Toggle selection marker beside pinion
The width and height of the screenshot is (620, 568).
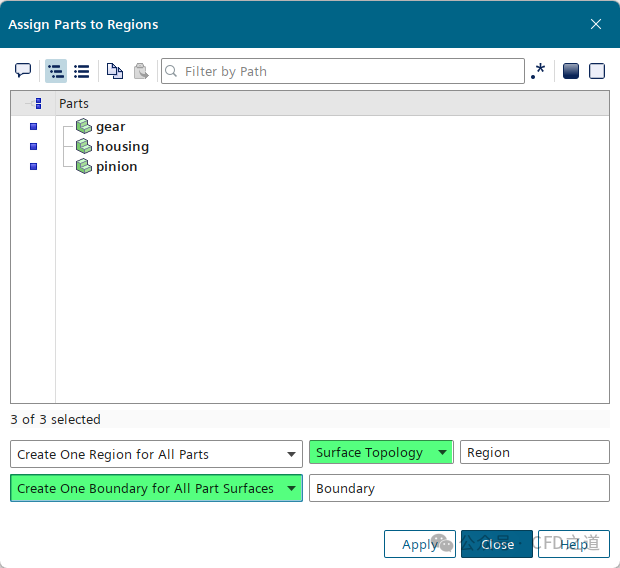[x=33, y=167]
